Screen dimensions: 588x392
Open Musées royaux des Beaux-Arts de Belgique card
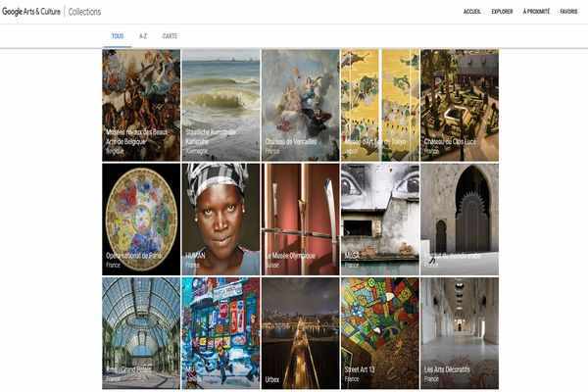tap(141, 106)
